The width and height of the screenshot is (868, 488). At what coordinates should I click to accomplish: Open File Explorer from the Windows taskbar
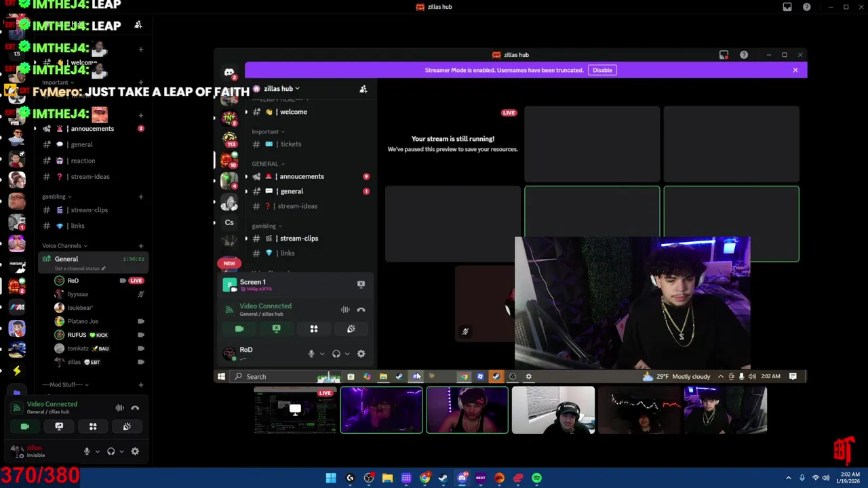pos(387,478)
